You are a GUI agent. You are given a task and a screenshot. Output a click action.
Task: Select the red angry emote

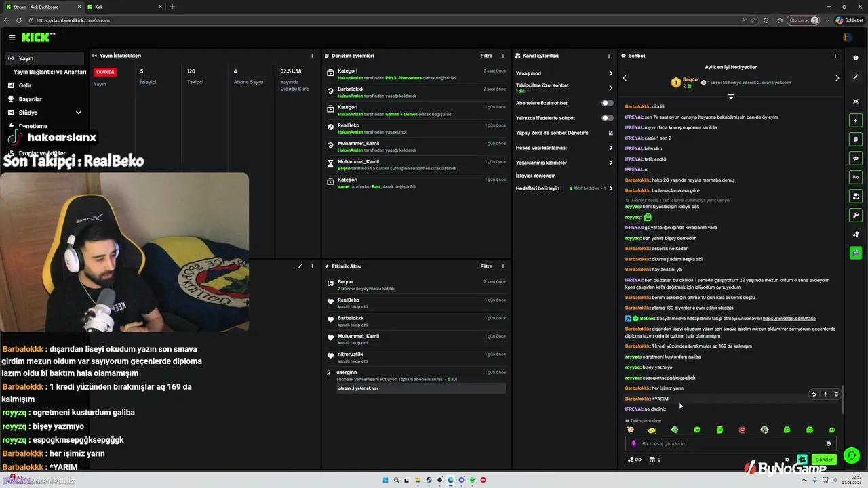tap(742, 430)
